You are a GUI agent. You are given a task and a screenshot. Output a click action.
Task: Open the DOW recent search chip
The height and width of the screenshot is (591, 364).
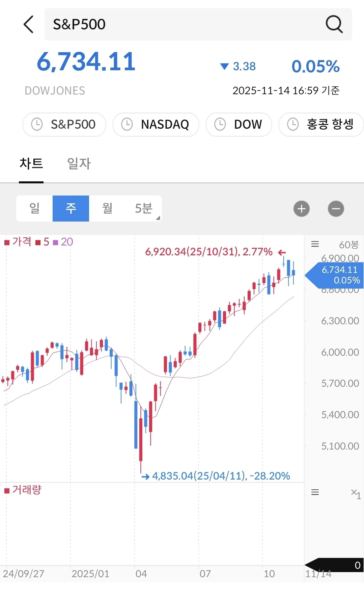point(239,124)
